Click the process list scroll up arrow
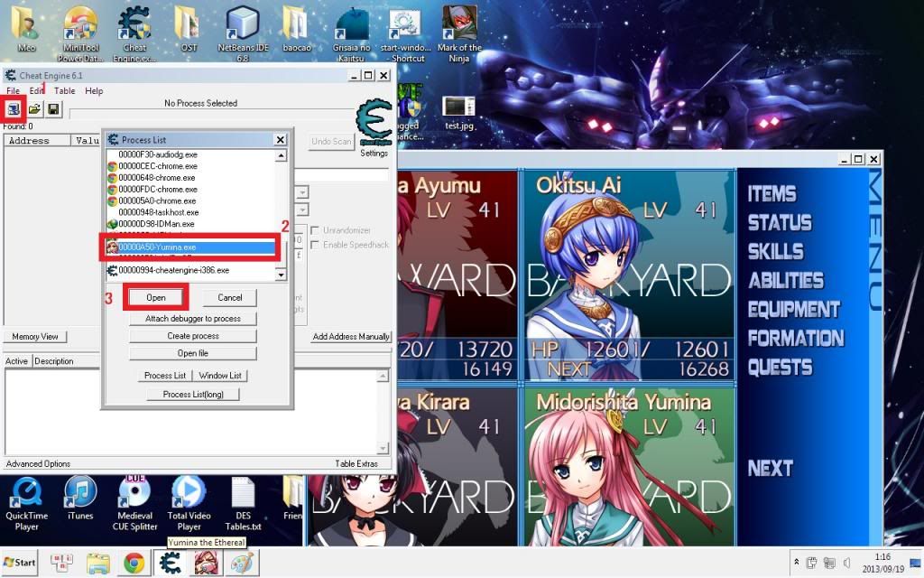This screenshot has width=924, height=578. [282, 155]
